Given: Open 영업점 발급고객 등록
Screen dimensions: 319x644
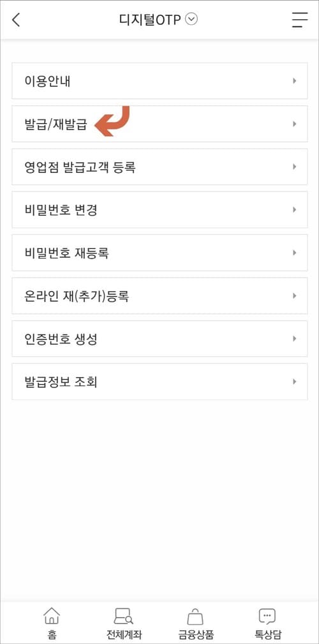Looking at the screenshot, I should 159,167.
